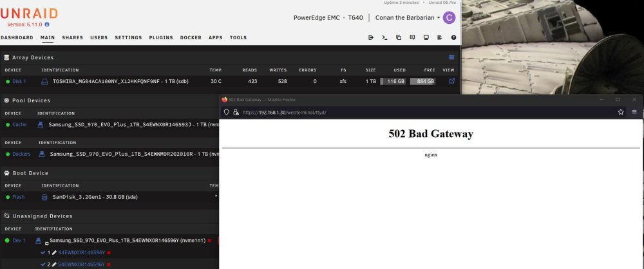The image size is (644, 269).
Task: Open the Tools tab
Action: point(238,38)
